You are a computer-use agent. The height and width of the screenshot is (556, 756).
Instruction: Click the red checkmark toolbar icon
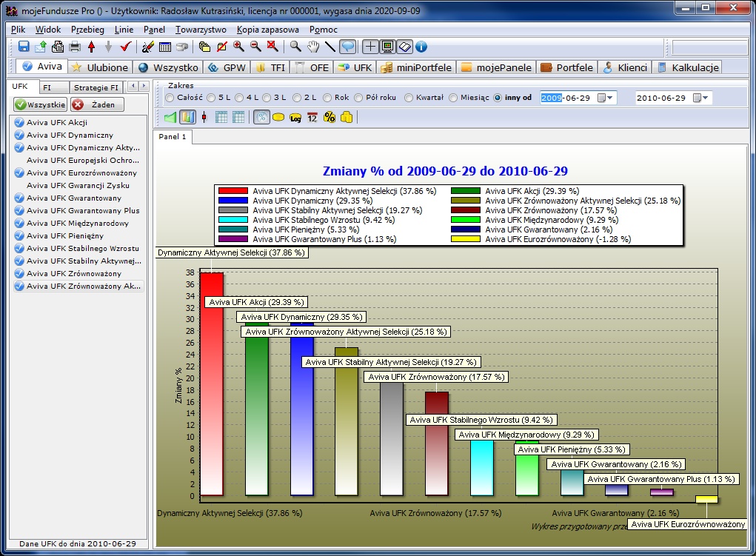click(x=125, y=47)
